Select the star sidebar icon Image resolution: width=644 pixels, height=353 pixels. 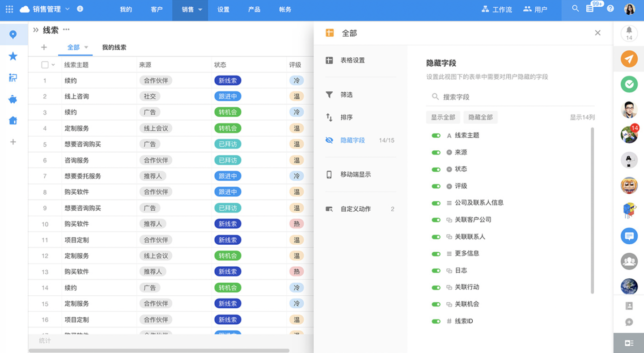pos(13,56)
